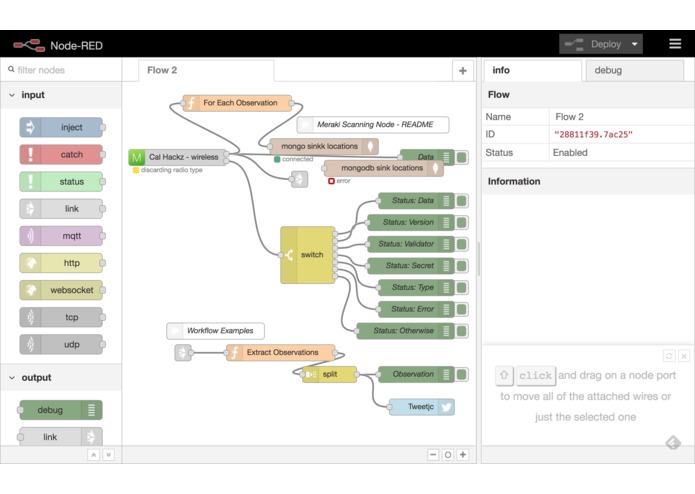
Task: Toggle the Status: Otherwise debug output
Action: click(x=461, y=331)
